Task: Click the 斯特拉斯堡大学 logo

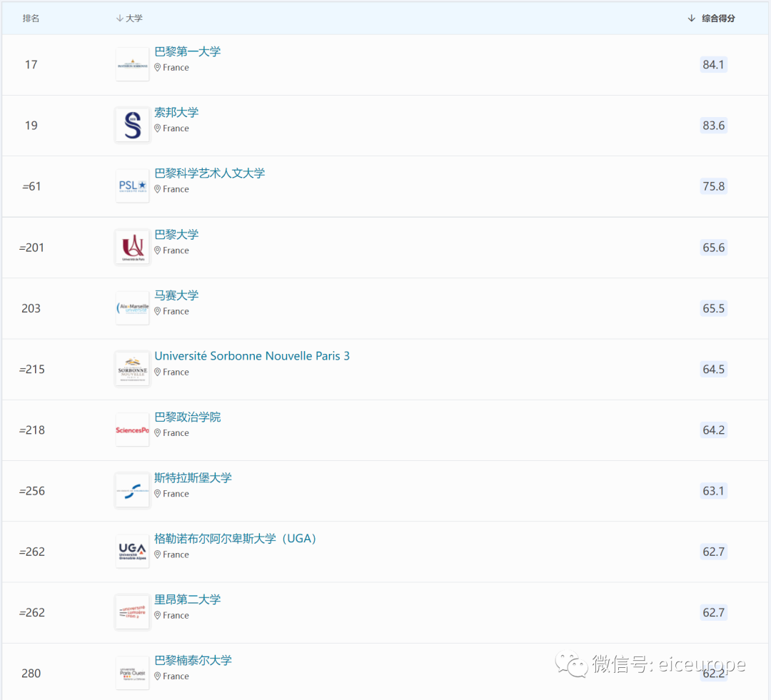Action: click(x=132, y=491)
